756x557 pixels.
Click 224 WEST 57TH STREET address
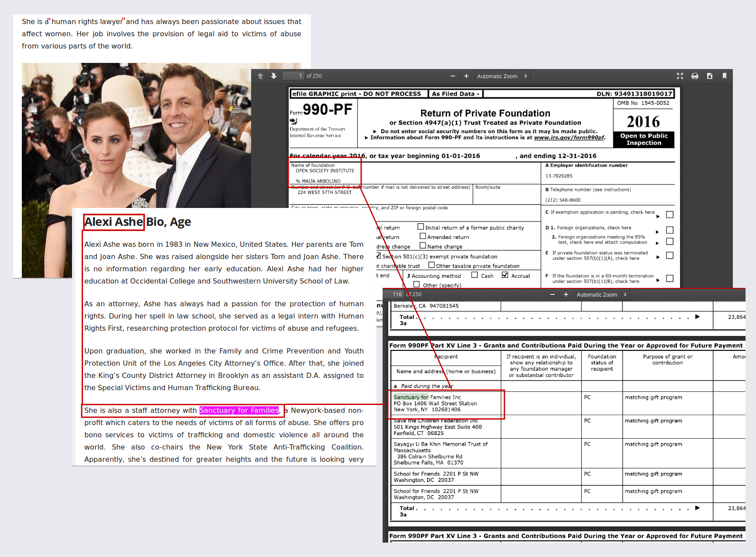point(324,192)
